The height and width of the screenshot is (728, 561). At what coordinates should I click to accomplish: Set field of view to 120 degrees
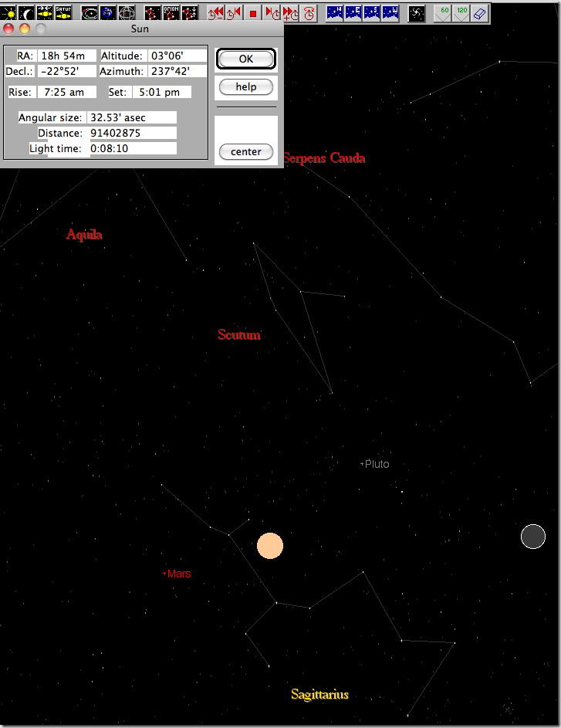(x=461, y=12)
